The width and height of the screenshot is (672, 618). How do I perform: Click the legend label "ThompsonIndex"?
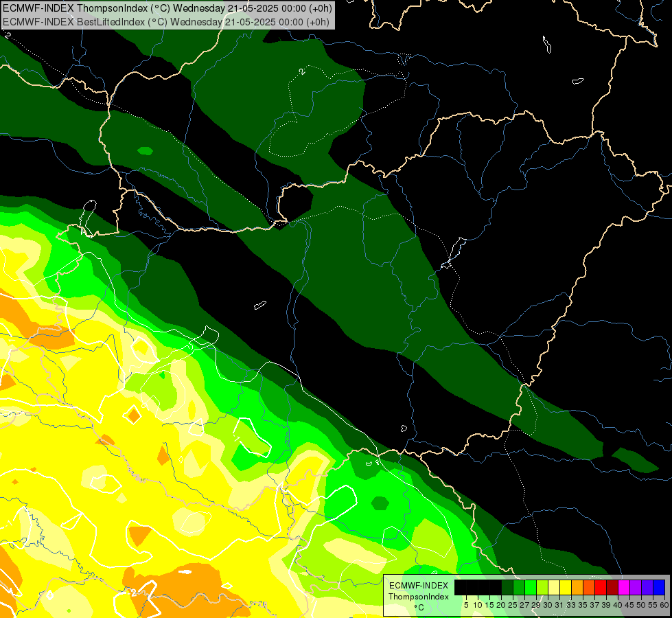418,597
